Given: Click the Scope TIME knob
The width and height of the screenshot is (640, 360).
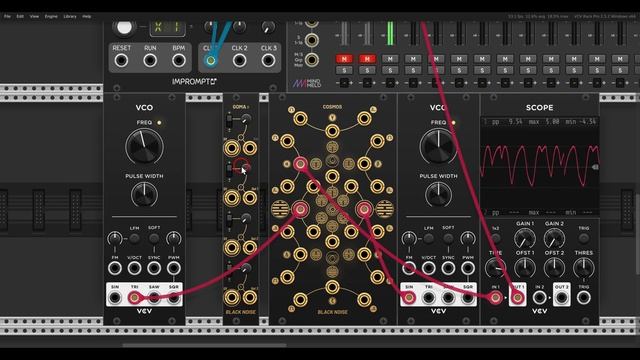Looking at the screenshot, I should pyautogui.click(x=496, y=268).
